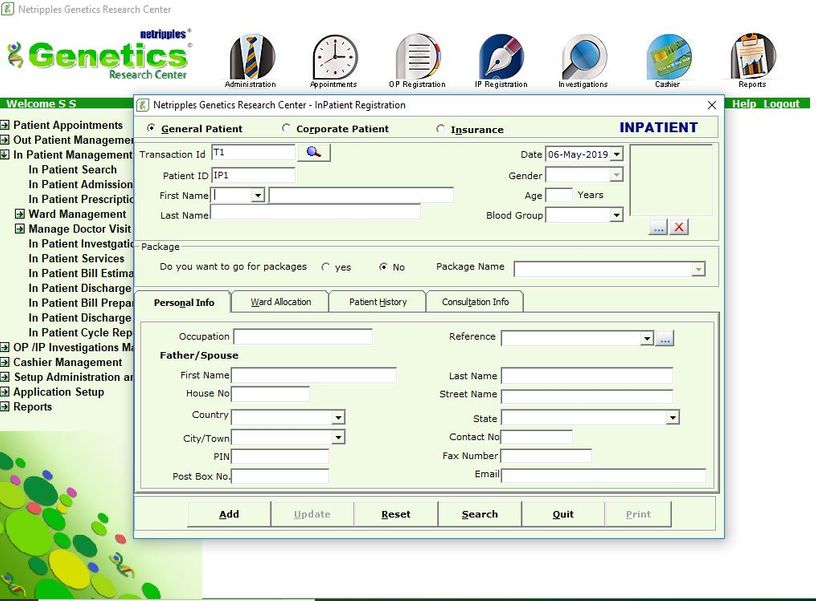
Task: Choose yes for packages
Action: [x=325, y=267]
